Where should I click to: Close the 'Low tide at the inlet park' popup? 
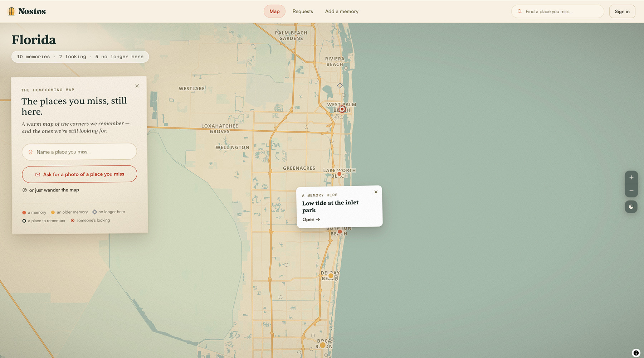click(x=376, y=192)
